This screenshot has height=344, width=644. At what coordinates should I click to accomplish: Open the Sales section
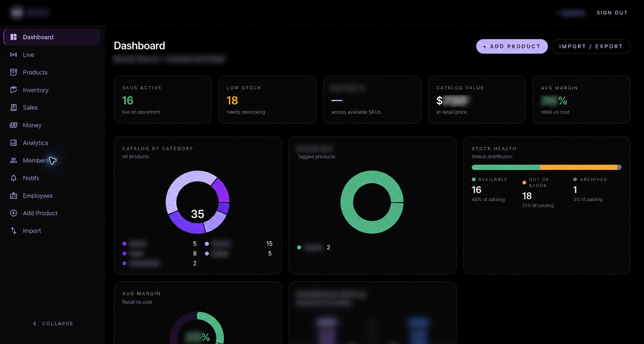point(52,107)
